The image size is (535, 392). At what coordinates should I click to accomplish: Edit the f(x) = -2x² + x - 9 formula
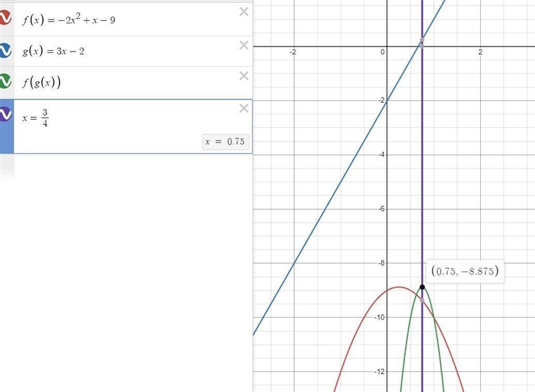click(x=69, y=20)
